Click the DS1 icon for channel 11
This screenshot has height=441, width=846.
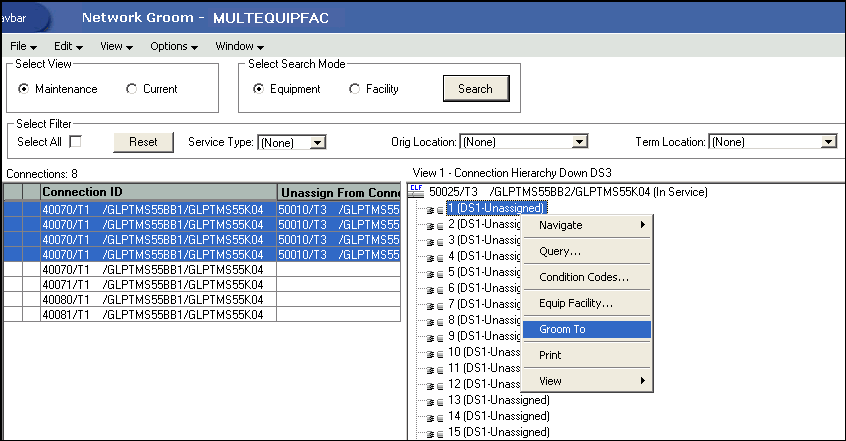(435, 370)
